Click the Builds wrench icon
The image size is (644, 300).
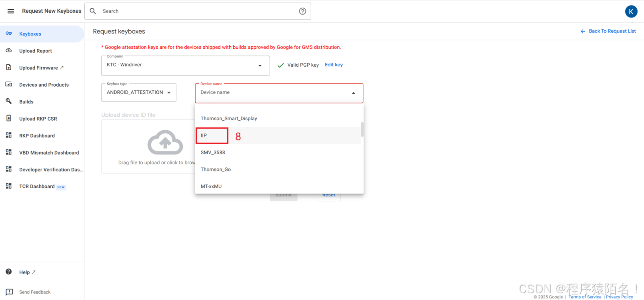click(x=9, y=101)
